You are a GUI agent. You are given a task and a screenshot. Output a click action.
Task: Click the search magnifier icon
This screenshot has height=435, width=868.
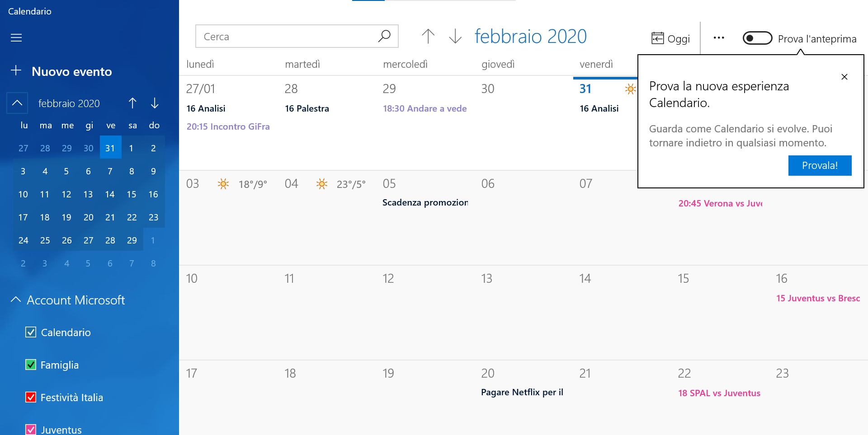(x=384, y=36)
